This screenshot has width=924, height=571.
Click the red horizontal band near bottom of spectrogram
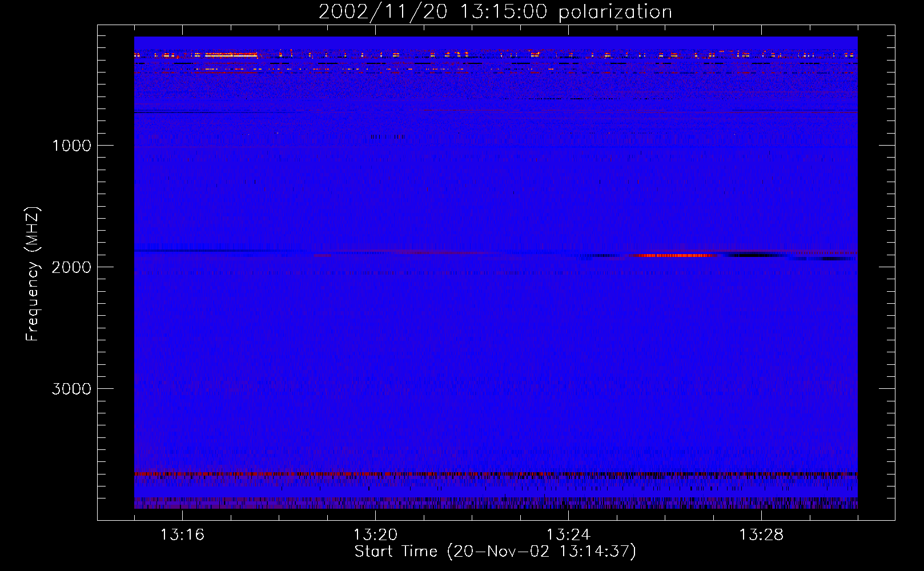pyautogui.click(x=495, y=474)
